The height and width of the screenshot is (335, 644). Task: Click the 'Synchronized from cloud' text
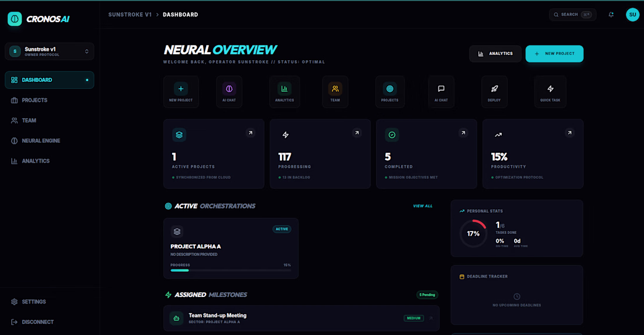(203, 178)
